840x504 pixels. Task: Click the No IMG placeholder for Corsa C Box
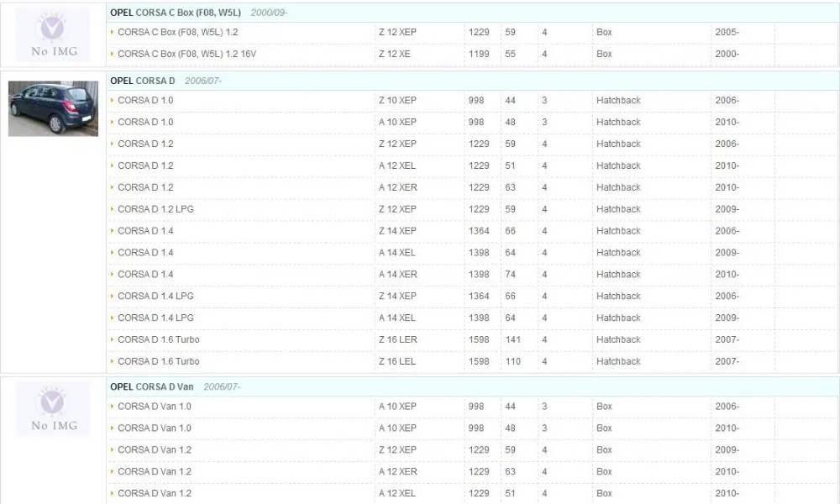tap(53, 34)
